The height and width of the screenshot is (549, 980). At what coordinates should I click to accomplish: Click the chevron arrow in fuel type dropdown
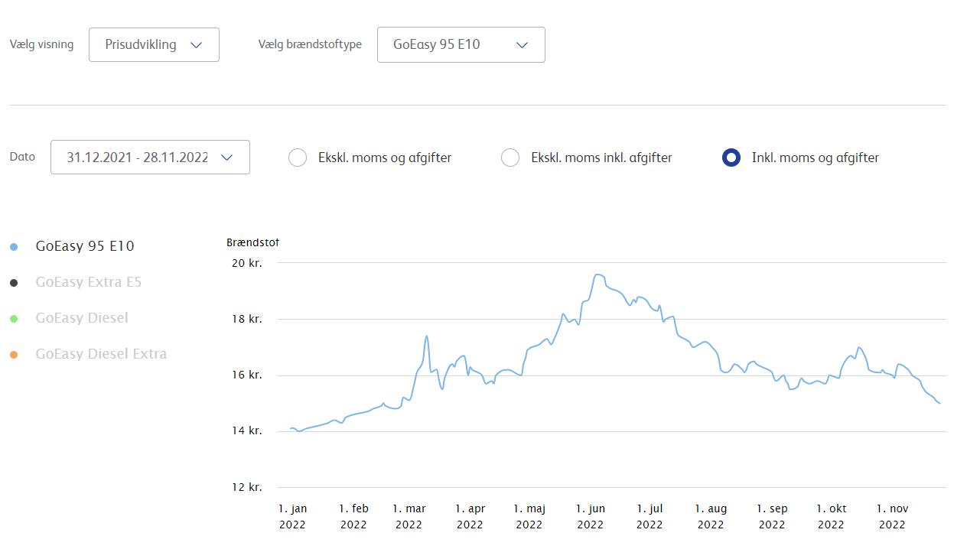522,45
